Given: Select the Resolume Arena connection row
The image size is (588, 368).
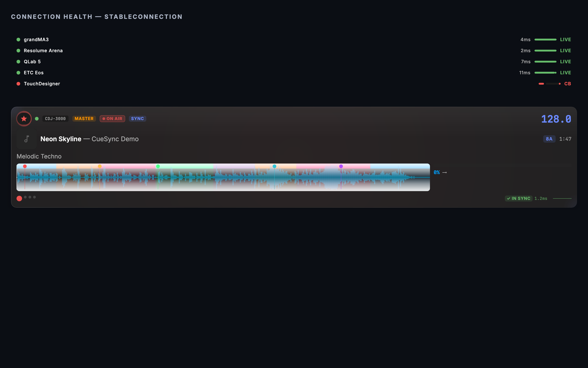Looking at the screenshot, I should click(x=294, y=51).
